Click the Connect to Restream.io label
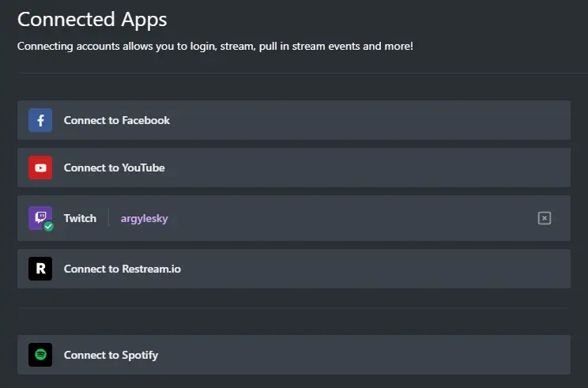588x388 pixels. [122, 269]
